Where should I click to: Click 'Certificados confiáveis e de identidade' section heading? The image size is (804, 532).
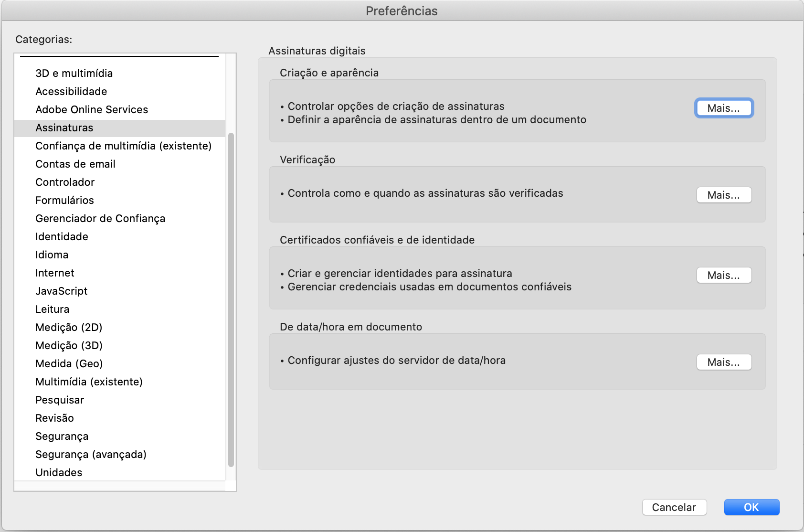[377, 240]
